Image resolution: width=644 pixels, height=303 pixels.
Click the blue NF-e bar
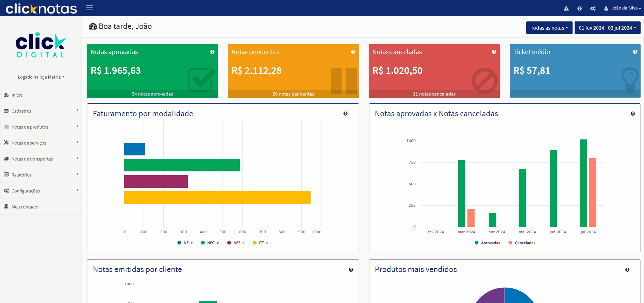pos(134,149)
